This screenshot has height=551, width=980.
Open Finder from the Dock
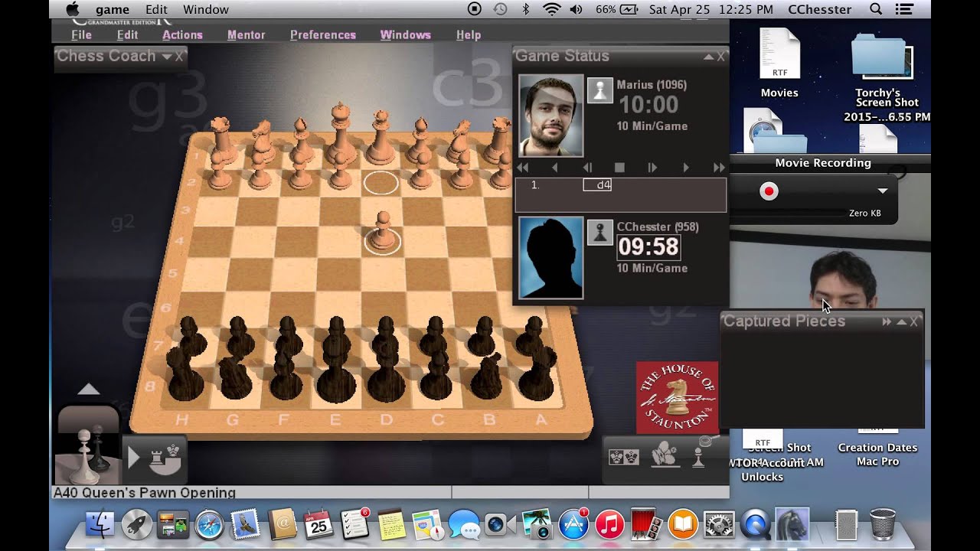pos(100,524)
